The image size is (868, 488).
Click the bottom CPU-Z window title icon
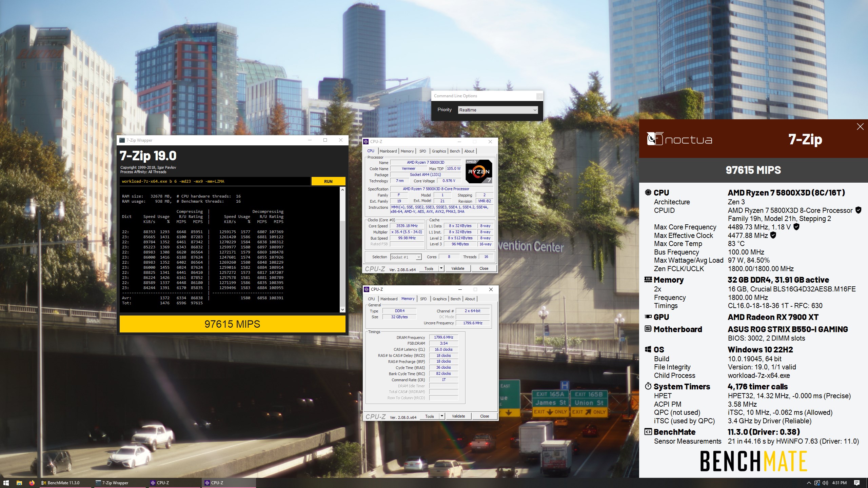click(x=367, y=289)
